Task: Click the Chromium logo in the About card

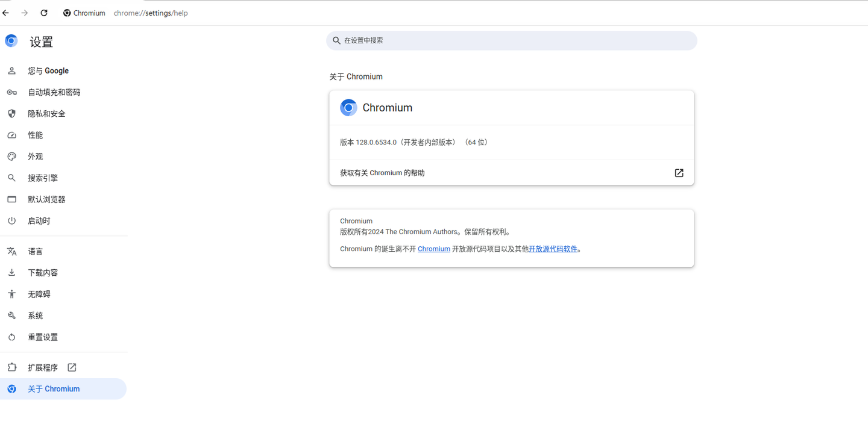Action: [348, 107]
